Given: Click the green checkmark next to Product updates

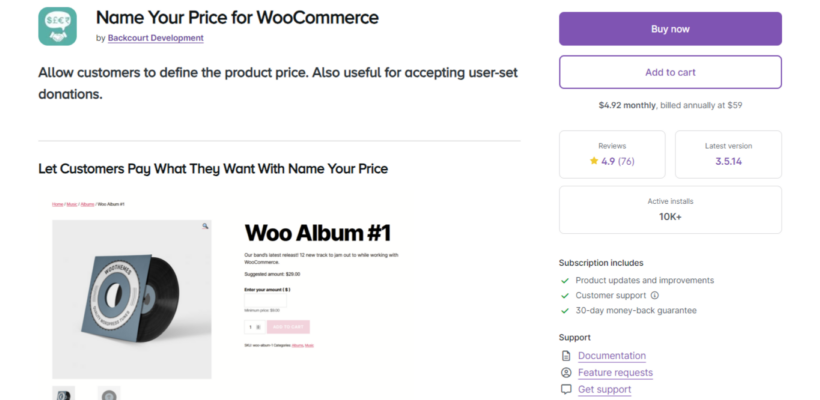Looking at the screenshot, I should click(x=565, y=280).
